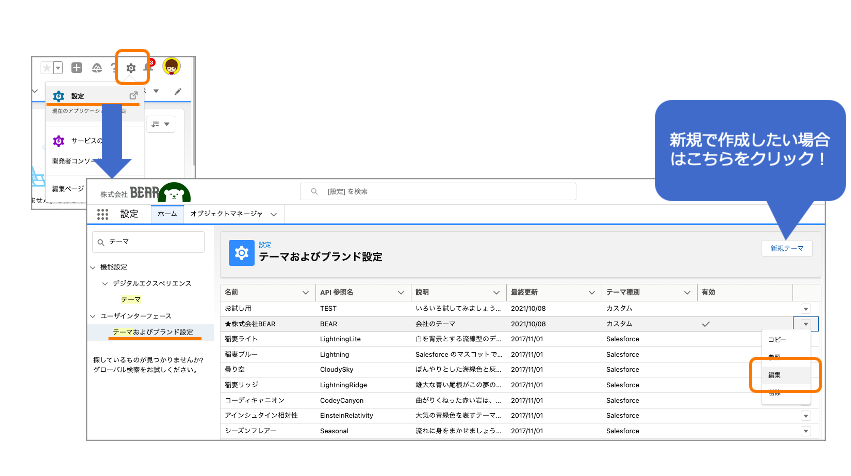The image size is (851, 476).
Task: Collapse the デジタルエクスペリエンス tree node
Action: (x=105, y=284)
